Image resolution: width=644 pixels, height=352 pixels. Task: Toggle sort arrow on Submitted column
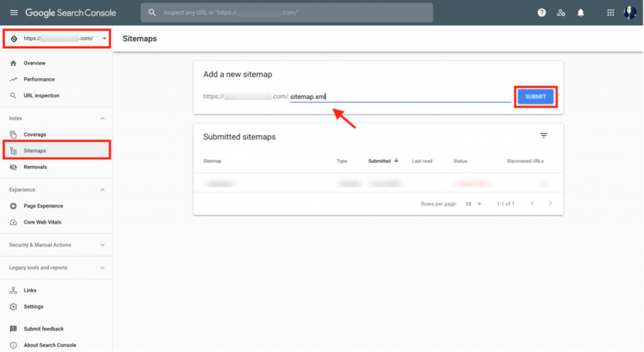(396, 160)
